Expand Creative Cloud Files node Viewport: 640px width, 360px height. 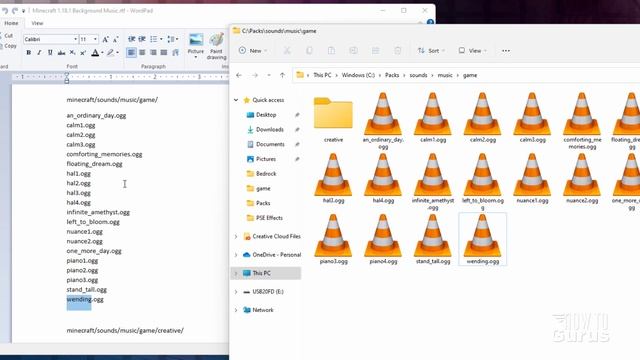pos(236,236)
